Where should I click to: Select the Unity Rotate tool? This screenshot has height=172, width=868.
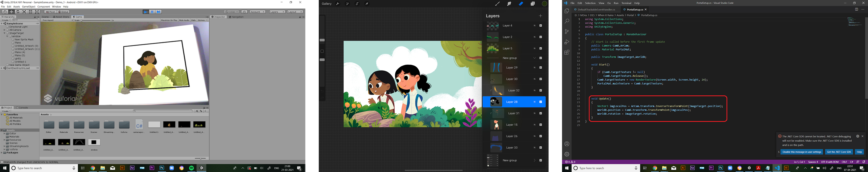pos(18,12)
